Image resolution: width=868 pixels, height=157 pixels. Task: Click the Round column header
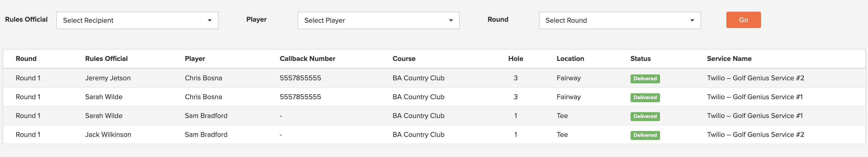click(26, 59)
